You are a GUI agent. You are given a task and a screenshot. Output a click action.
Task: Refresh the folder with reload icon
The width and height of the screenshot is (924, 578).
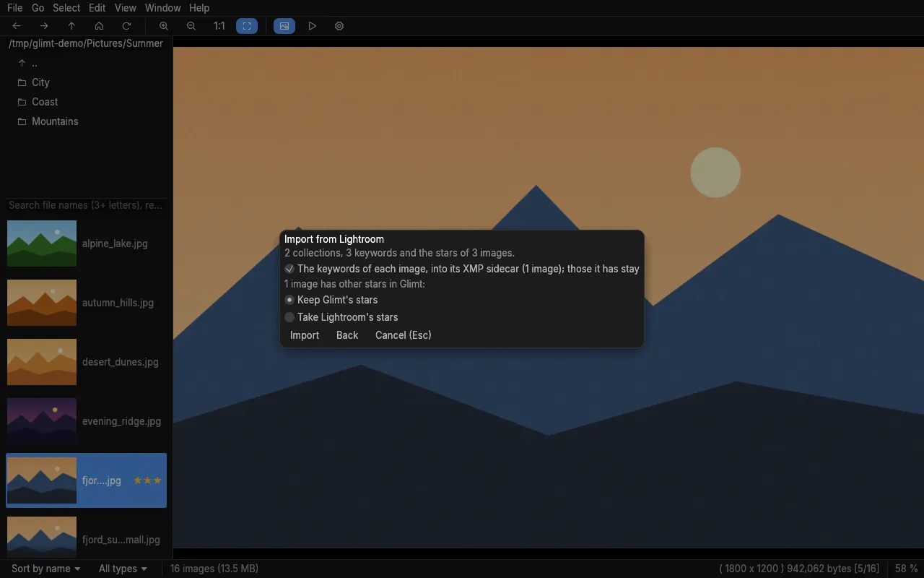tap(126, 26)
